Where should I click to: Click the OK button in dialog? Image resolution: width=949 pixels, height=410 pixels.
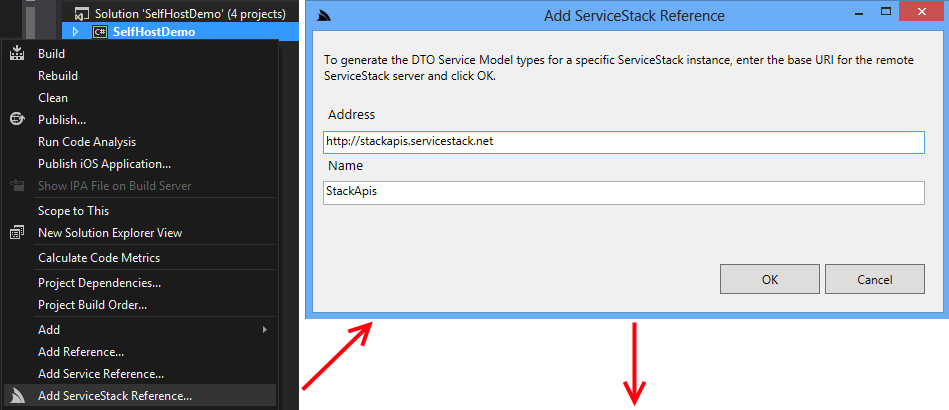coord(770,279)
